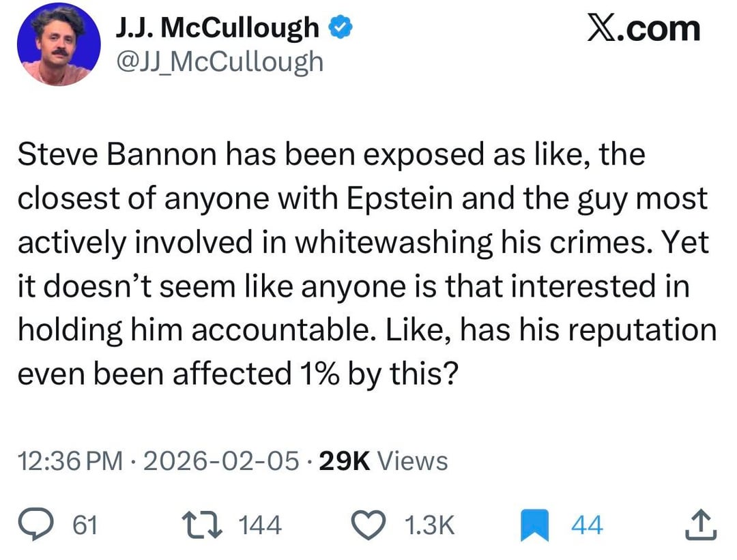Click the @JJ_McCullough handle

(x=220, y=61)
